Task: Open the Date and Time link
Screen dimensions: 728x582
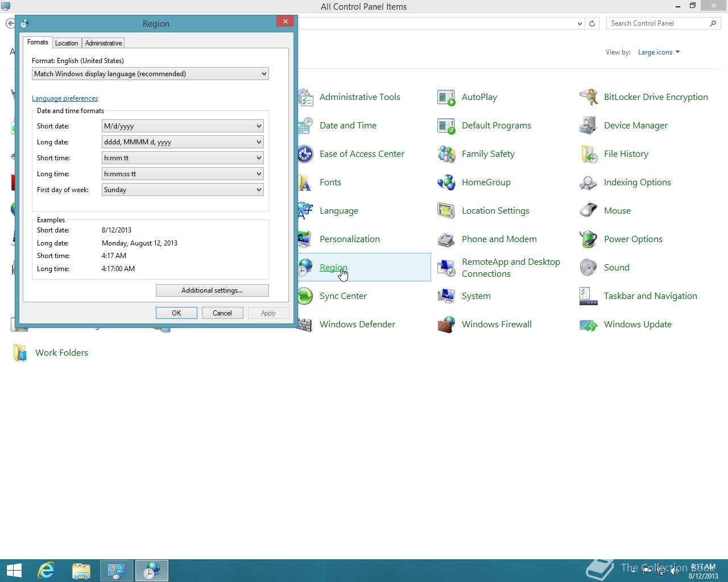Action: coord(348,126)
